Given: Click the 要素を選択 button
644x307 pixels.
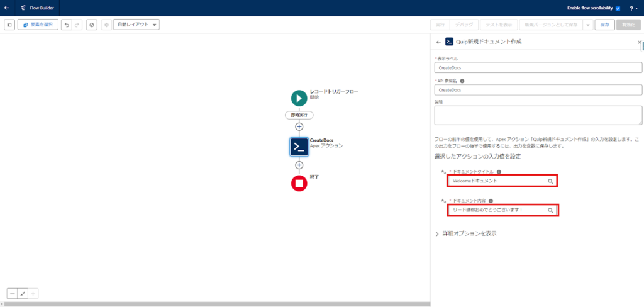Looking at the screenshot, I should (38, 25).
